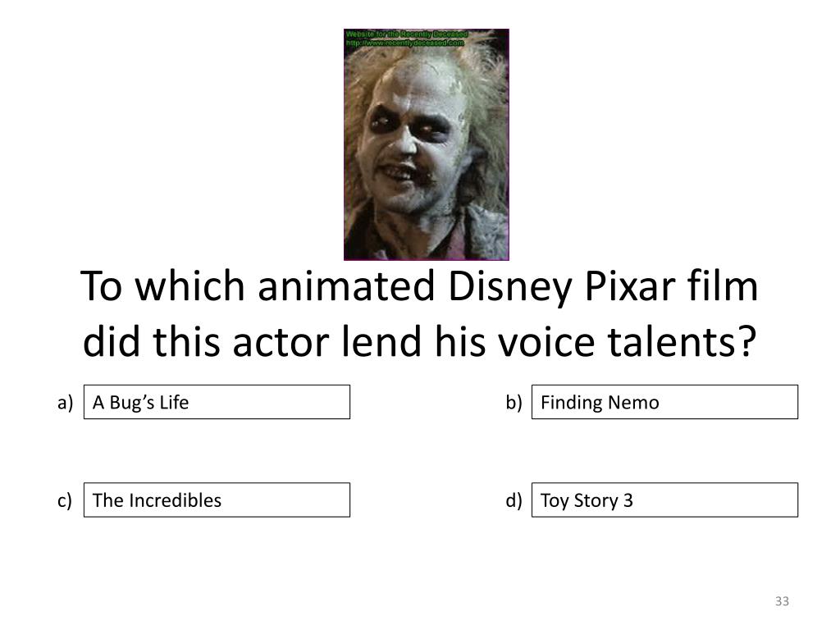
Task: Click the 'c)' option label
Action: coord(65,500)
